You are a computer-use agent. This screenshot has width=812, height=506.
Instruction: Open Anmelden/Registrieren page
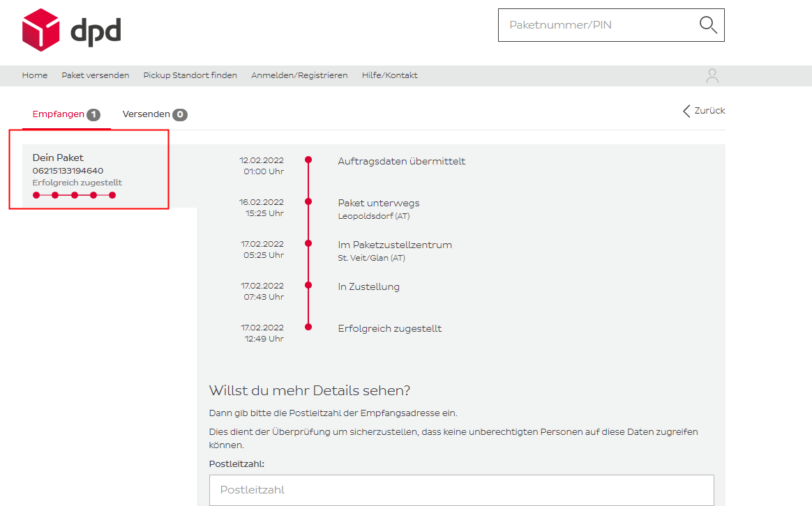299,75
